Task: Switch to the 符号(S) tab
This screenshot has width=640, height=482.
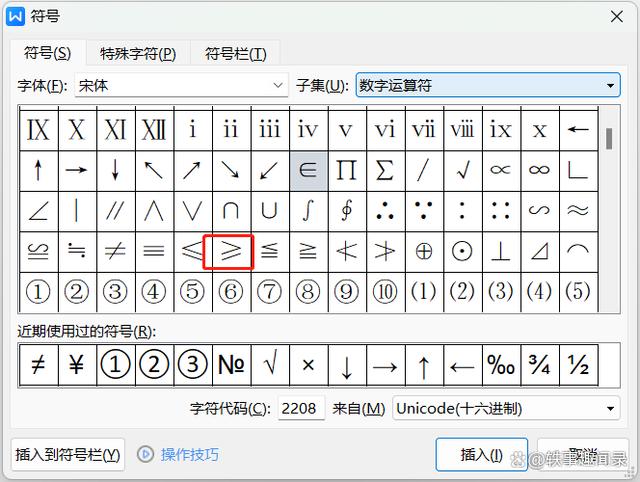Action: click(47, 53)
